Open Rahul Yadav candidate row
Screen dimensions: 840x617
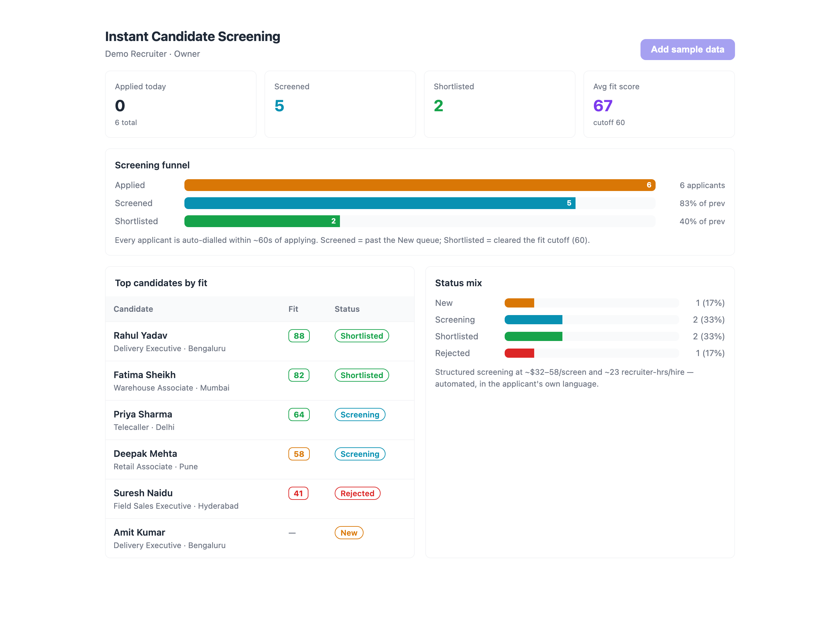tap(260, 341)
